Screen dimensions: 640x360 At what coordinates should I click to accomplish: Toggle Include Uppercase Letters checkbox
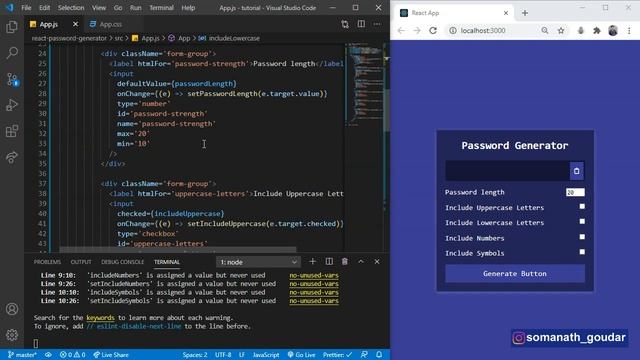pyautogui.click(x=582, y=207)
